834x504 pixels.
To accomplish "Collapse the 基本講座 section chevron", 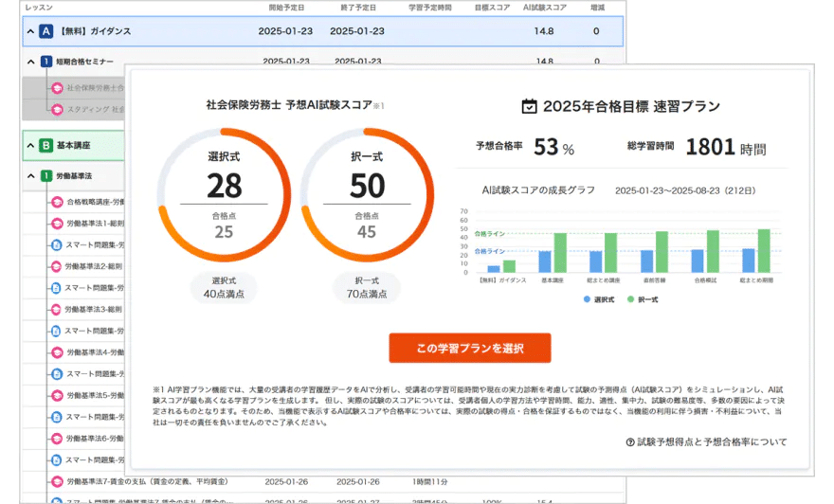I will [28, 146].
